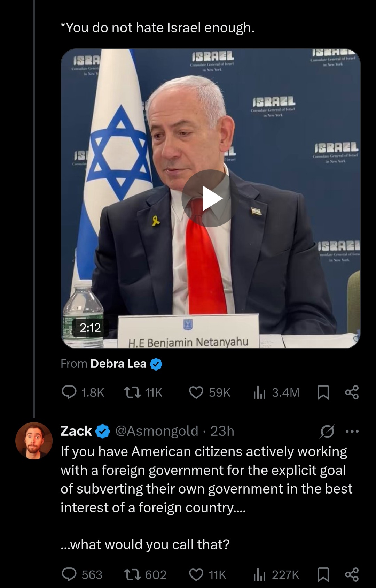Open the @Asmongold handle
376x588 pixels.
point(157,431)
